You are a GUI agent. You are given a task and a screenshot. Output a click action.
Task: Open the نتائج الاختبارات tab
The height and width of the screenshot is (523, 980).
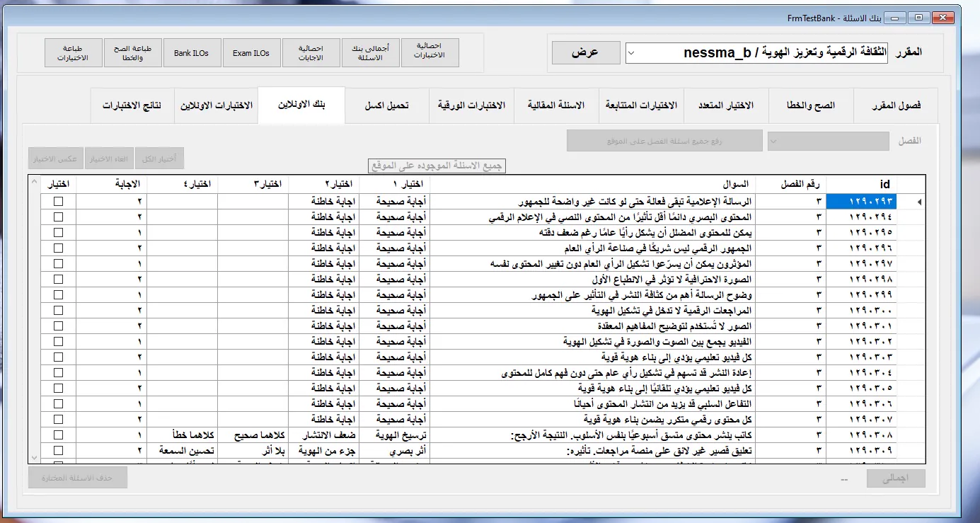132,105
